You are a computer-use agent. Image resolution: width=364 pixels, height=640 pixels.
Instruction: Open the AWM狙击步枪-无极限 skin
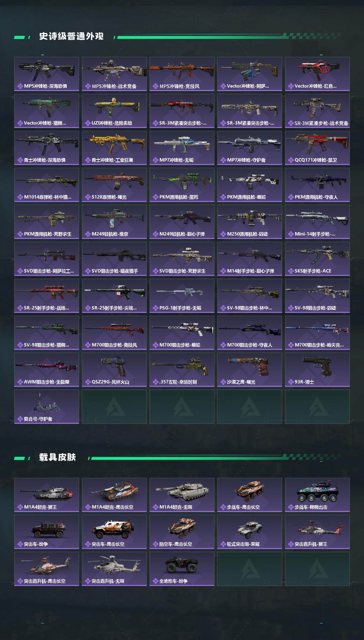point(47,370)
